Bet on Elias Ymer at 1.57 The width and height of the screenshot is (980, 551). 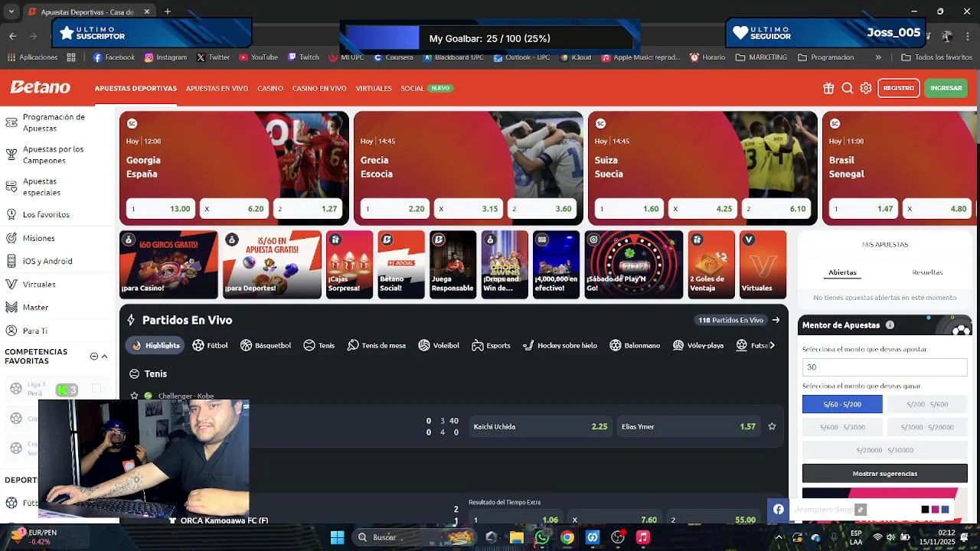[x=689, y=426]
